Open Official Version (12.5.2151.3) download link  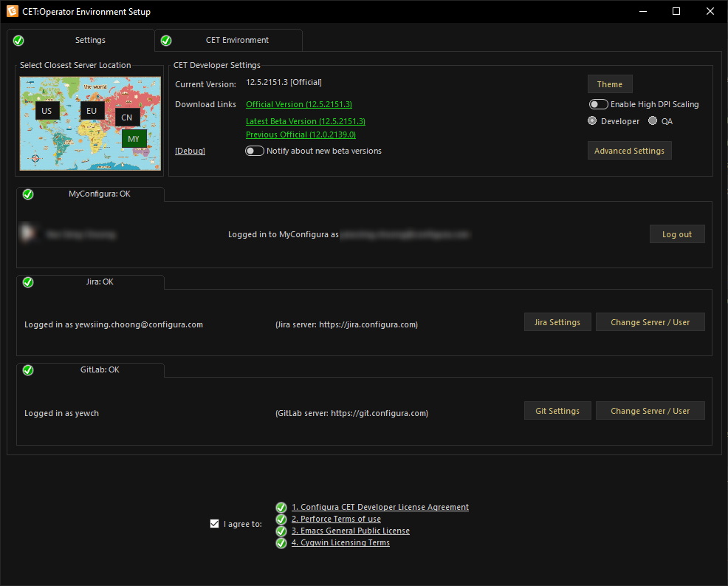299,104
